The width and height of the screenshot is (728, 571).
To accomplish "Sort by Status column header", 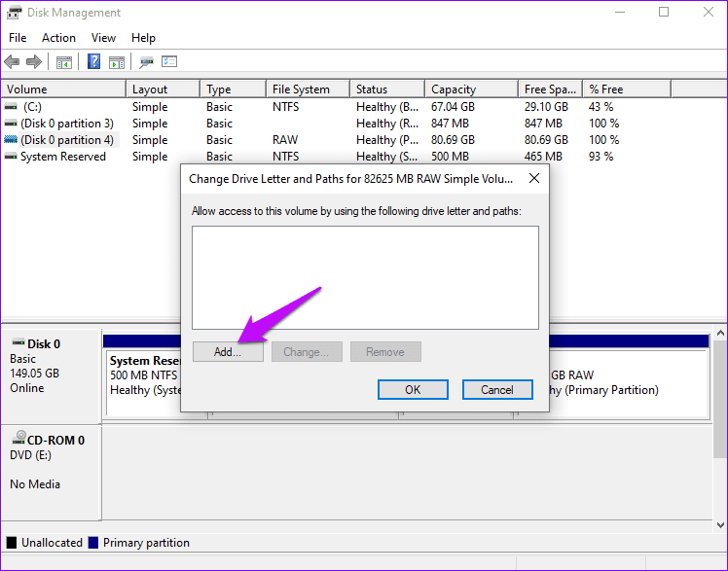I will click(x=387, y=89).
